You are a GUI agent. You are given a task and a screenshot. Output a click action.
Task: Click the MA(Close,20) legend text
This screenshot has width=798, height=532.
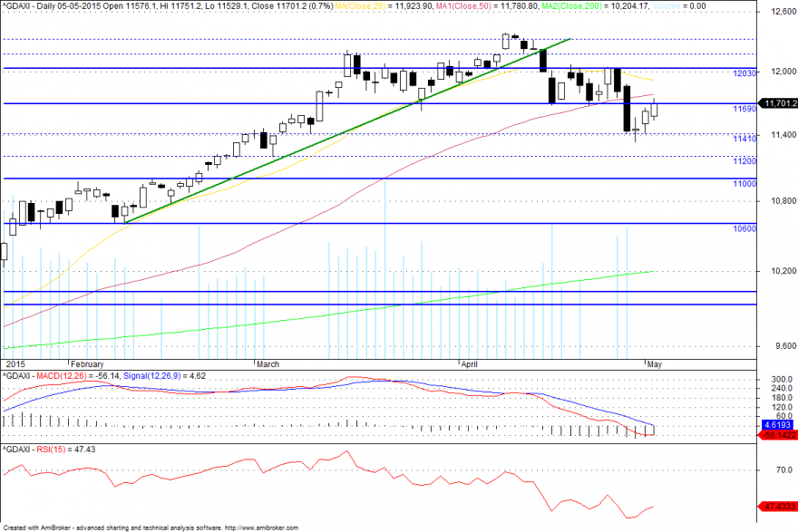click(x=360, y=6)
